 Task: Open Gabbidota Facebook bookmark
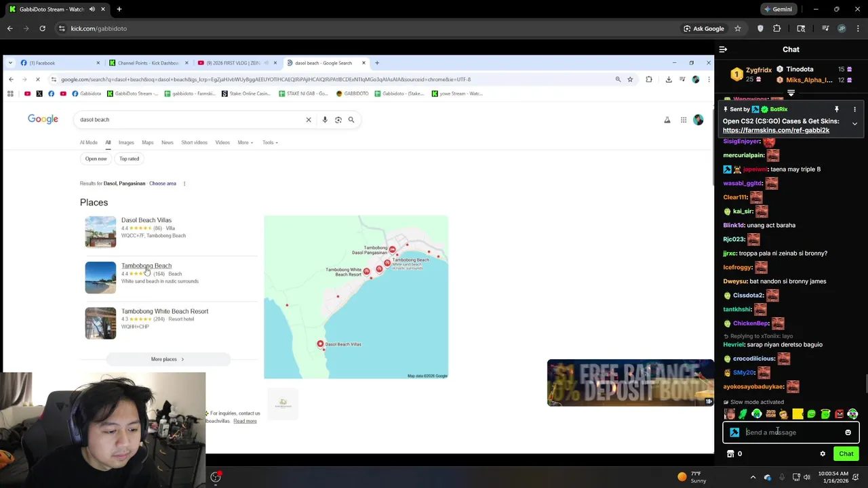click(x=85, y=94)
